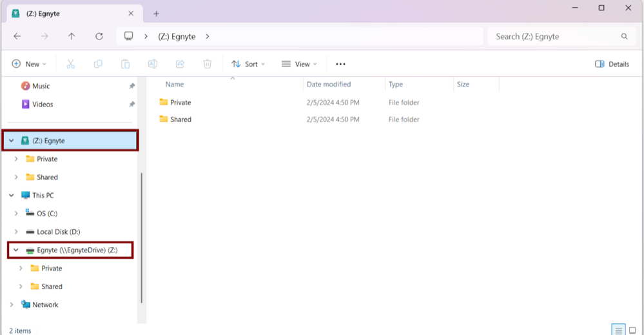Click chevron before (Z:) Egnyte in address bar
The height and width of the screenshot is (335, 644).
pos(146,37)
